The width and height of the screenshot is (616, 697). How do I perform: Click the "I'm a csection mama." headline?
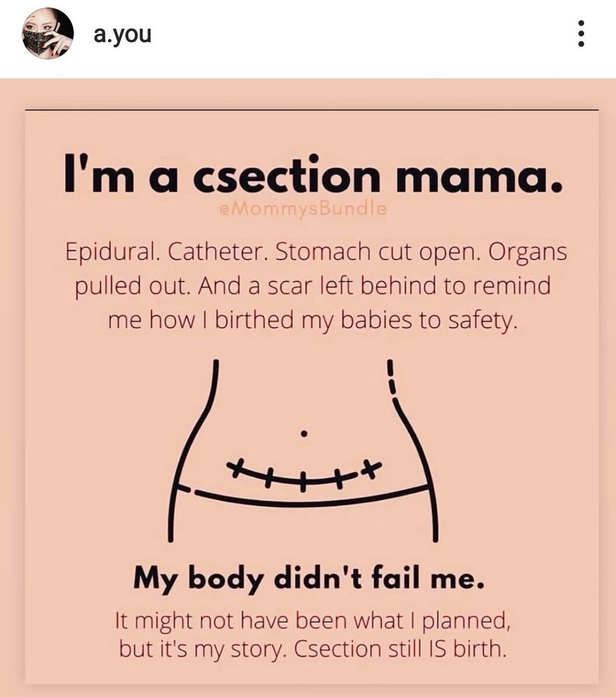point(308,179)
